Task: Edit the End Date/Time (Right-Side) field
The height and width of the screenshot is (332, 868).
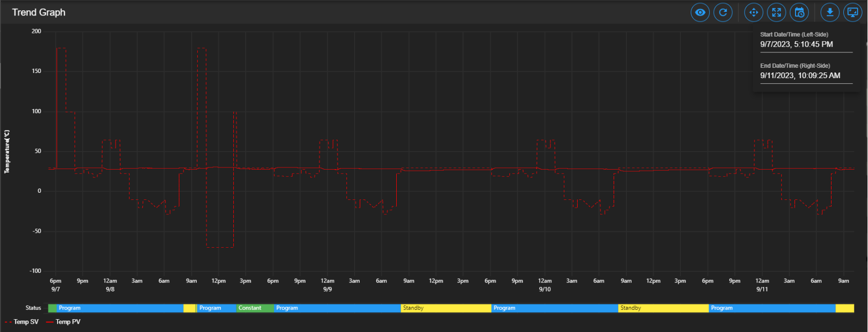Action: point(806,76)
